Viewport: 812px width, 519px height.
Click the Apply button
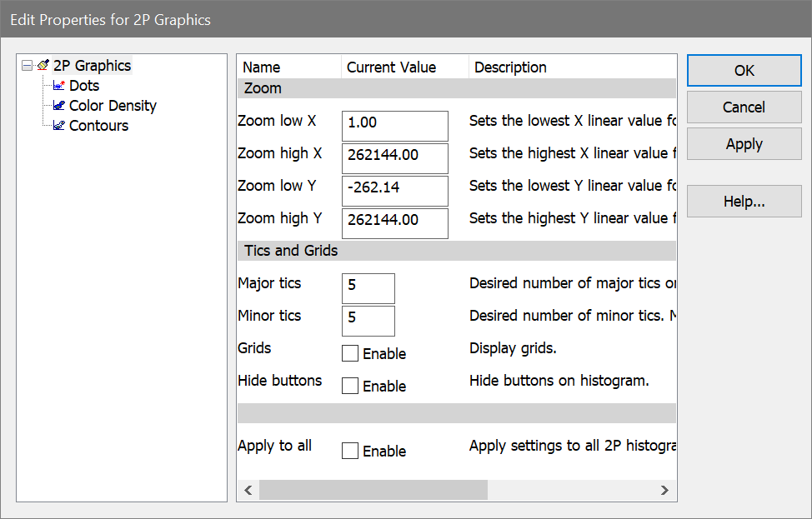coord(744,144)
